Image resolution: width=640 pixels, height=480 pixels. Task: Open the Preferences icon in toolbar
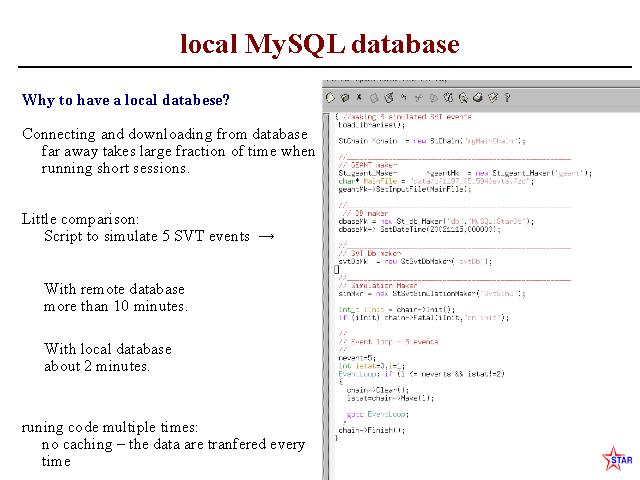point(493,98)
